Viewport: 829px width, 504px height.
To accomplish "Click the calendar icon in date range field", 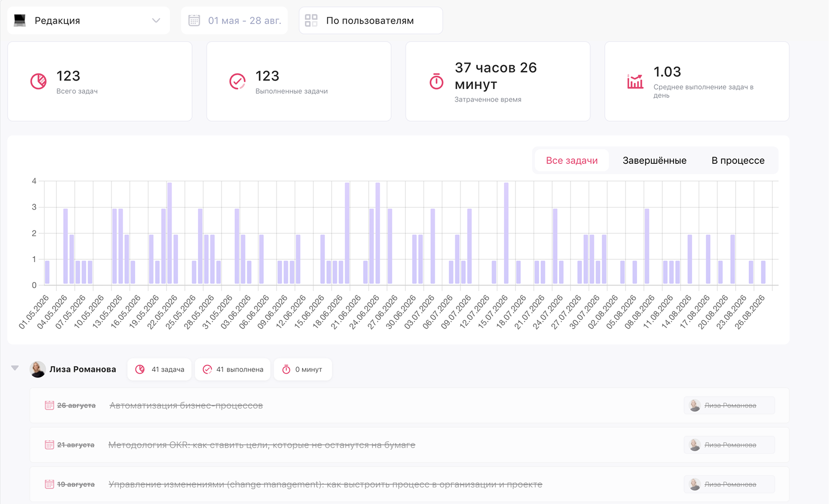I will coord(194,20).
